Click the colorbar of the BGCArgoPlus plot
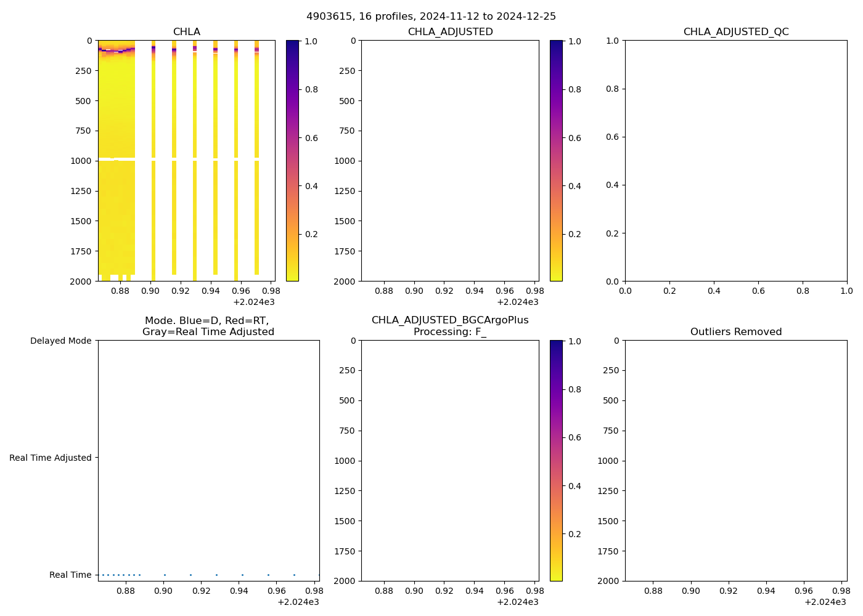 [556, 460]
